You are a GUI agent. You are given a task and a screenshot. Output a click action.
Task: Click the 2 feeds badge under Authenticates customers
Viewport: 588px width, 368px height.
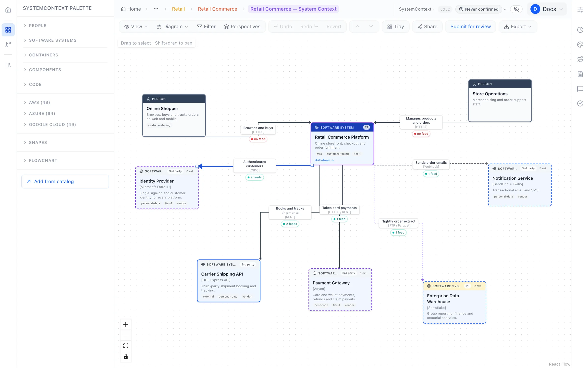(x=255, y=177)
